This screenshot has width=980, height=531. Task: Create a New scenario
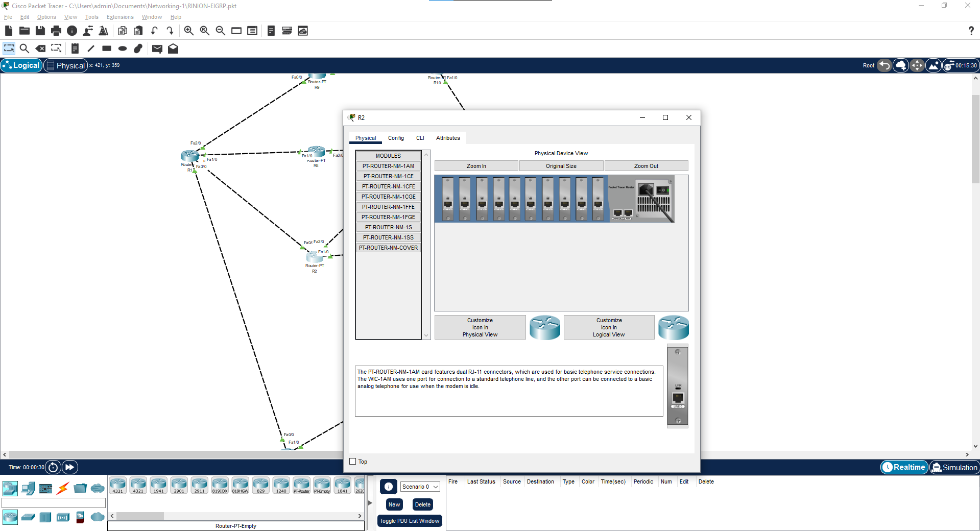pyautogui.click(x=394, y=504)
